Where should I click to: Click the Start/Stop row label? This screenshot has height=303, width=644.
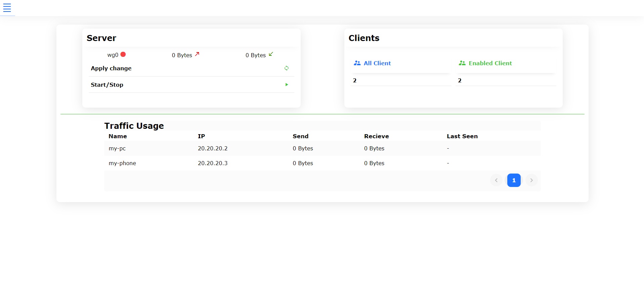[107, 85]
